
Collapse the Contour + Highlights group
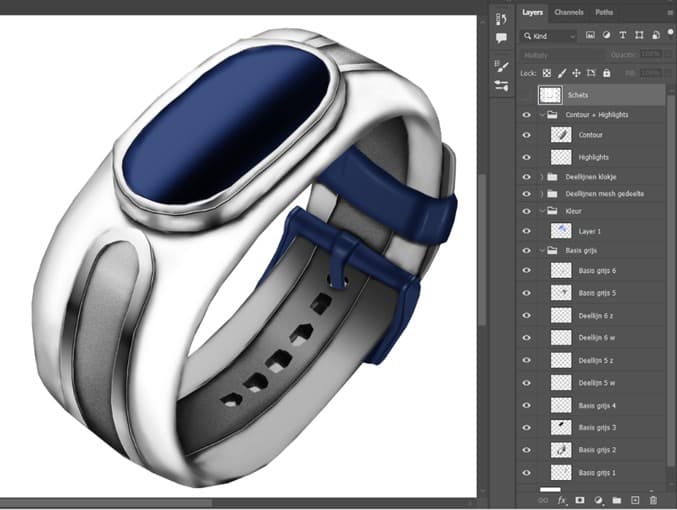click(x=542, y=115)
